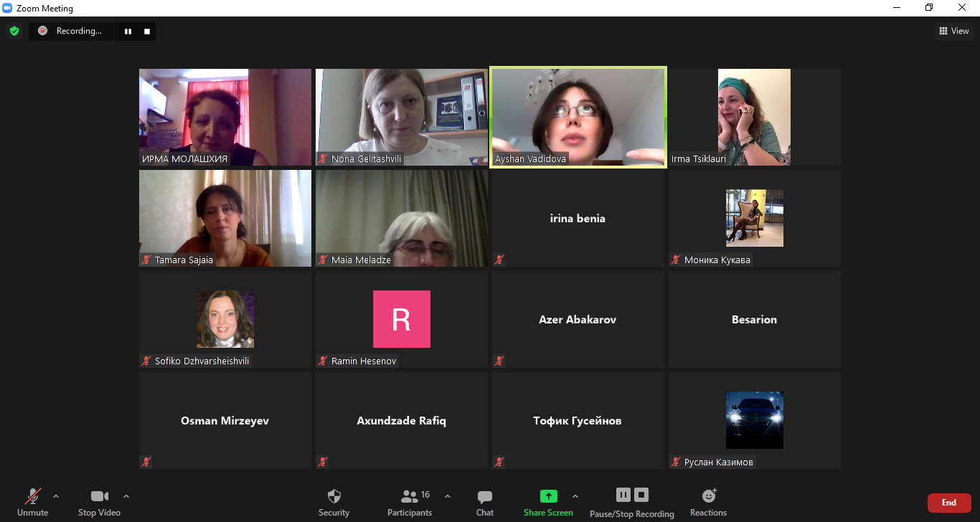Click muted mic icon on Tamara Sajaia
Image resolution: width=980 pixels, height=522 pixels.
tap(147, 260)
